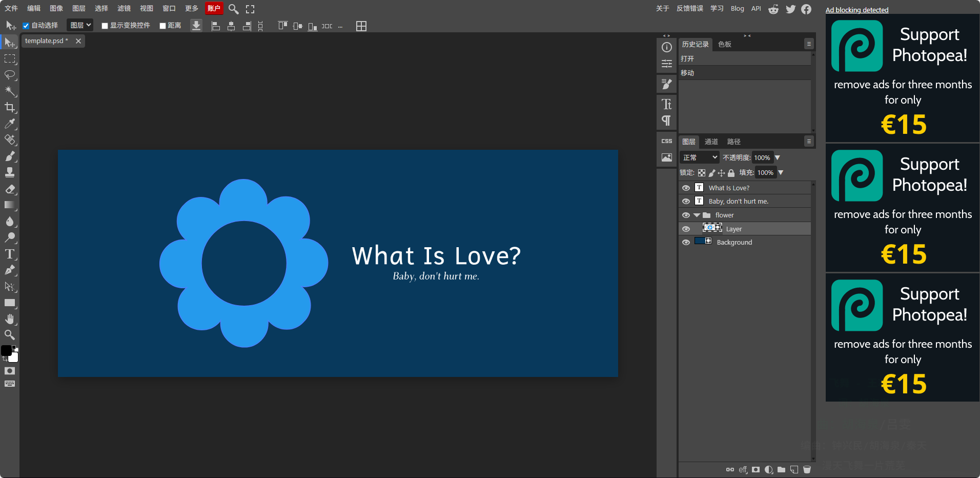Select the Crop tool
Screen dimensions: 980x478
10,107
